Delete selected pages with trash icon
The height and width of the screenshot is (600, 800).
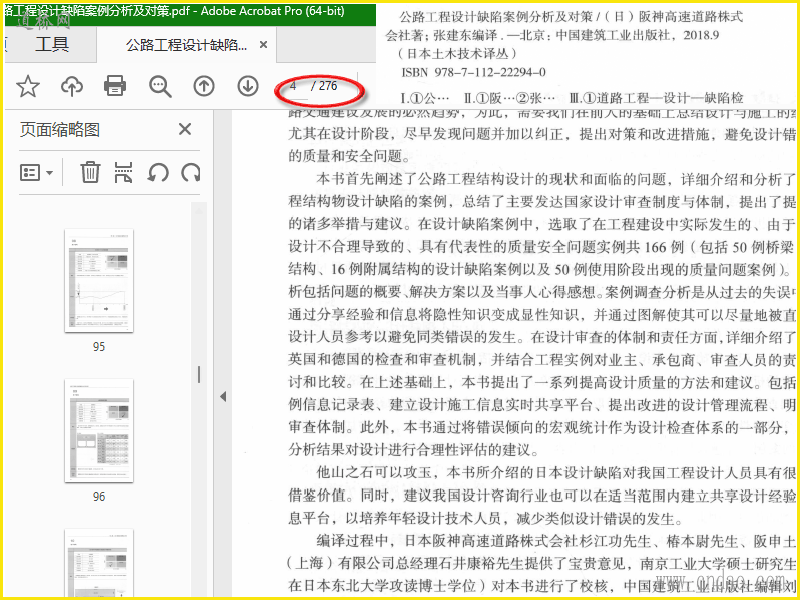pyautogui.click(x=90, y=172)
